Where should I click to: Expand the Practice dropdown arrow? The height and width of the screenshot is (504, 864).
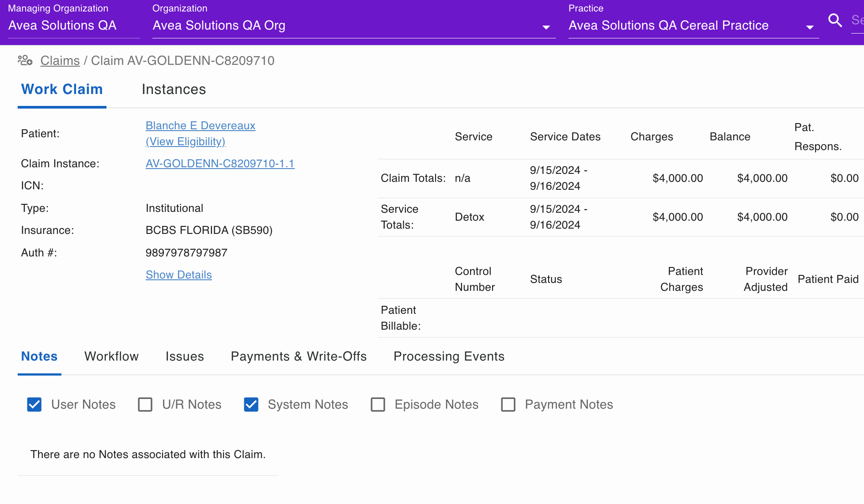click(810, 27)
